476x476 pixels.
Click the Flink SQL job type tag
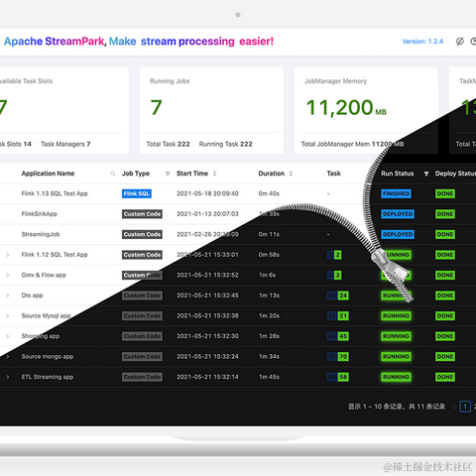(137, 193)
